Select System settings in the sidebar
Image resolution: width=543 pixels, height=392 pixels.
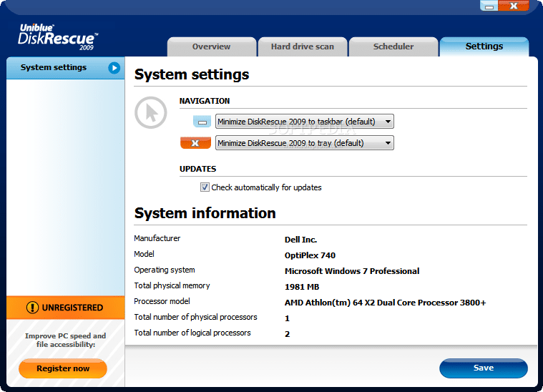pos(65,68)
